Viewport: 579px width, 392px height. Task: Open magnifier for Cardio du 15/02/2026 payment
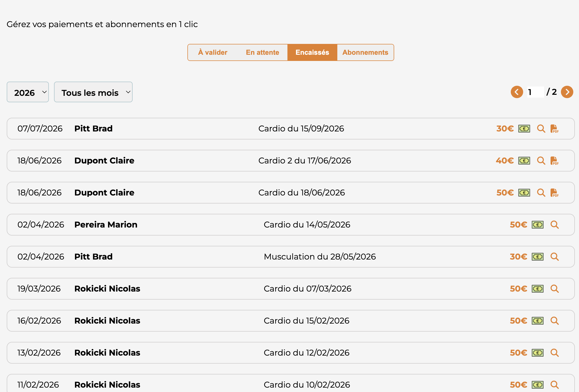554,321
